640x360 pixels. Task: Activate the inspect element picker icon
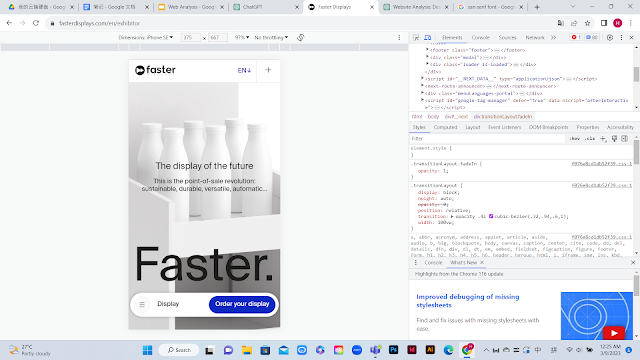coord(416,38)
